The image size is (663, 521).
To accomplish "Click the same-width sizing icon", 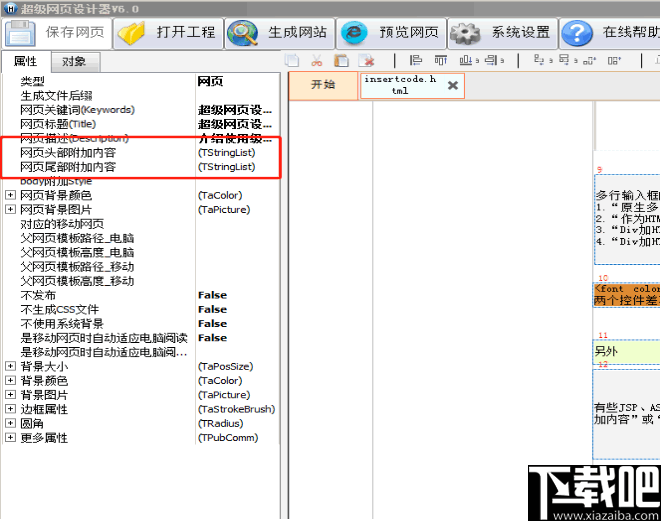I will [589, 61].
